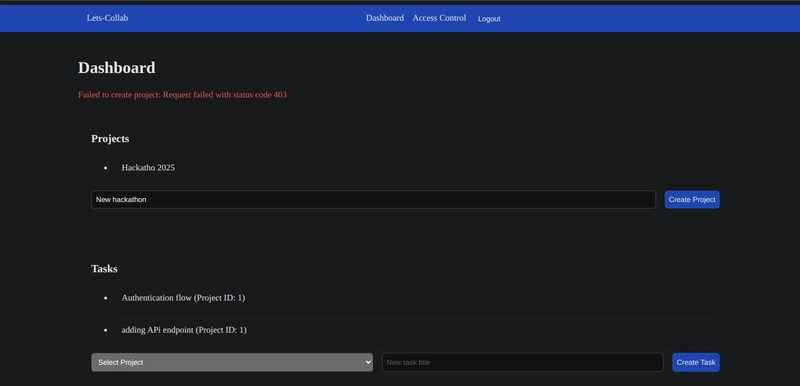This screenshot has width=800, height=386.
Task: Log out using the Logout button
Action: click(489, 19)
